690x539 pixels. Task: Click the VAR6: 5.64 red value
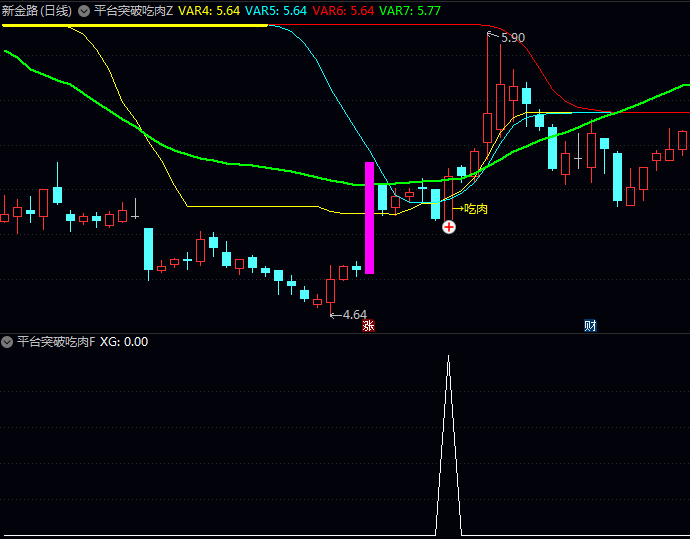(343, 11)
